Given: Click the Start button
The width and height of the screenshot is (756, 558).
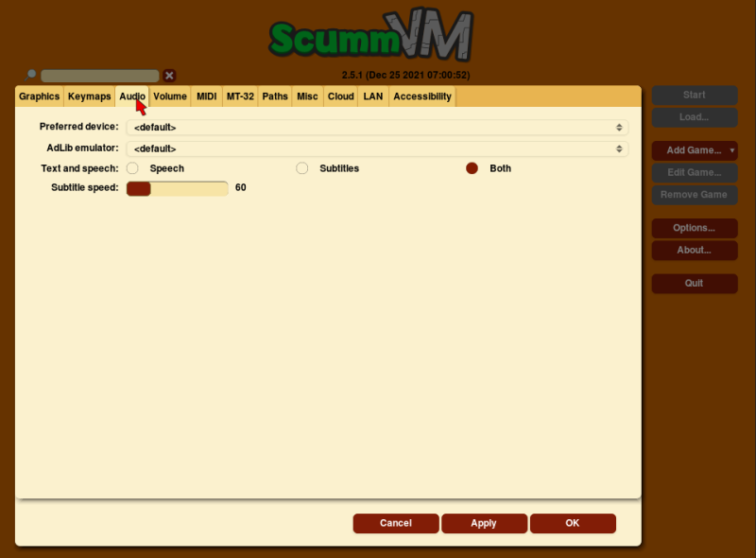Looking at the screenshot, I should [x=695, y=96].
